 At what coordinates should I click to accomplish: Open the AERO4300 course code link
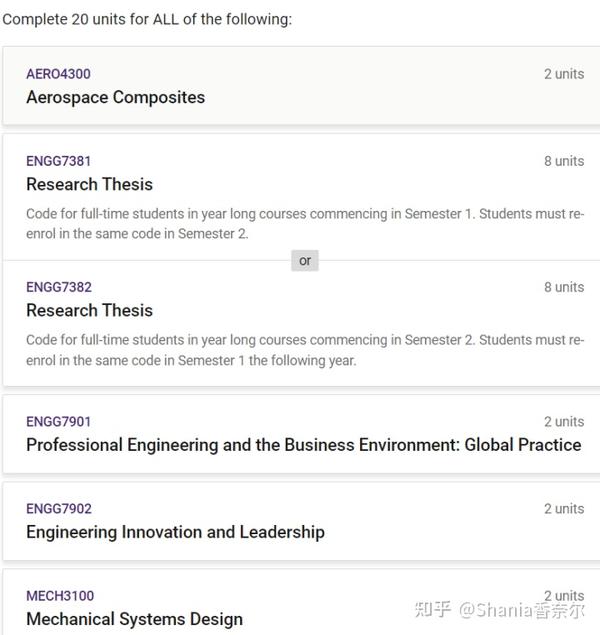tap(58, 74)
